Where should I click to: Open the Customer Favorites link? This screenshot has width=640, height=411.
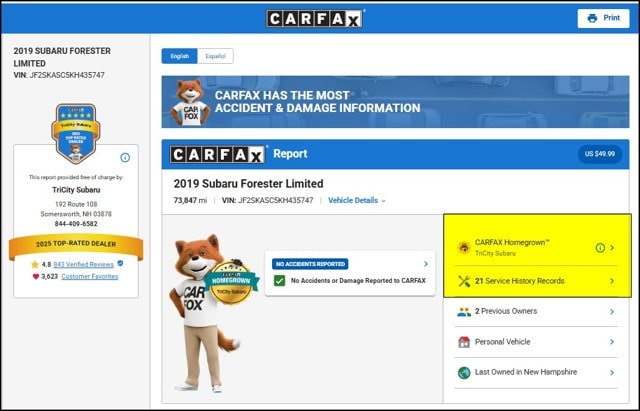coord(90,276)
